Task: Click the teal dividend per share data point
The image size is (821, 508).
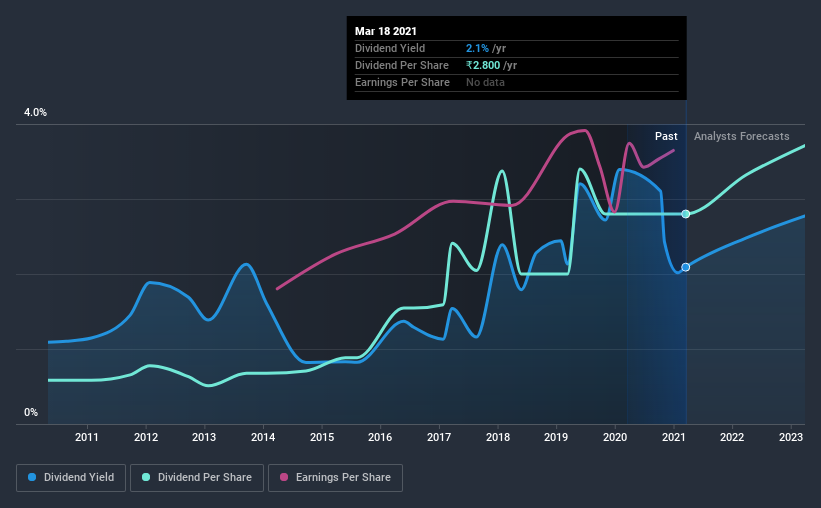Action: click(x=685, y=214)
